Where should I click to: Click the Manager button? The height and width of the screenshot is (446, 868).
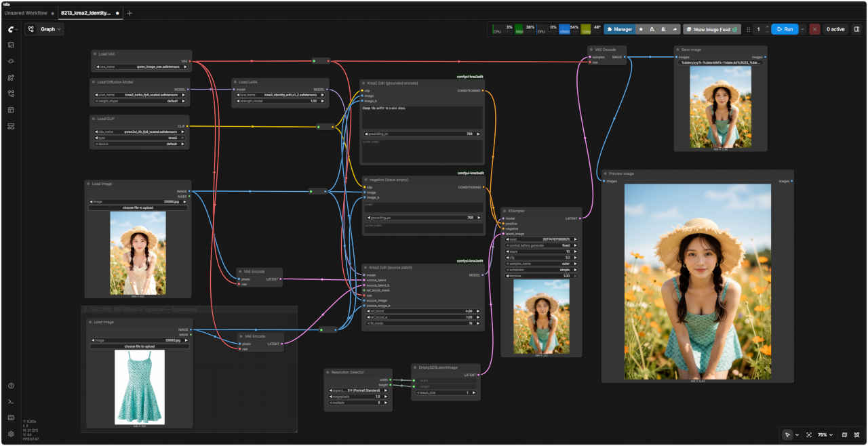(x=619, y=29)
